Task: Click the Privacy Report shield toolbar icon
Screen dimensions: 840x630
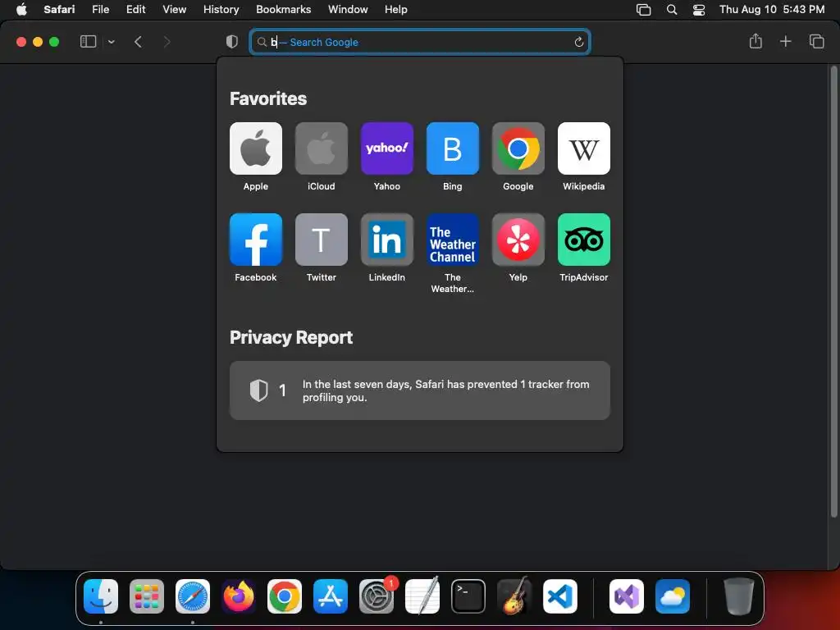Action: [232, 42]
